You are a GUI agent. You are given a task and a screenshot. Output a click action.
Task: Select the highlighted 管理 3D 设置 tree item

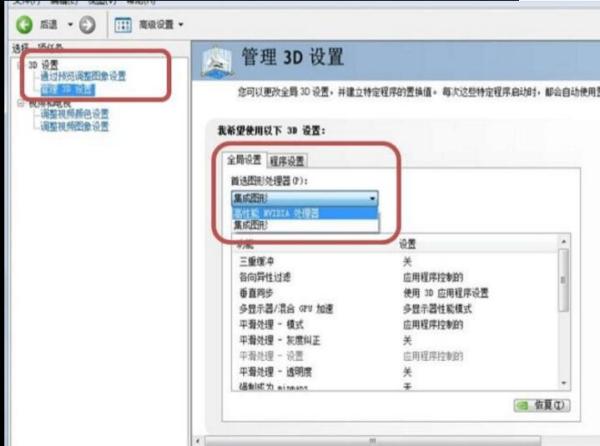click(68, 90)
